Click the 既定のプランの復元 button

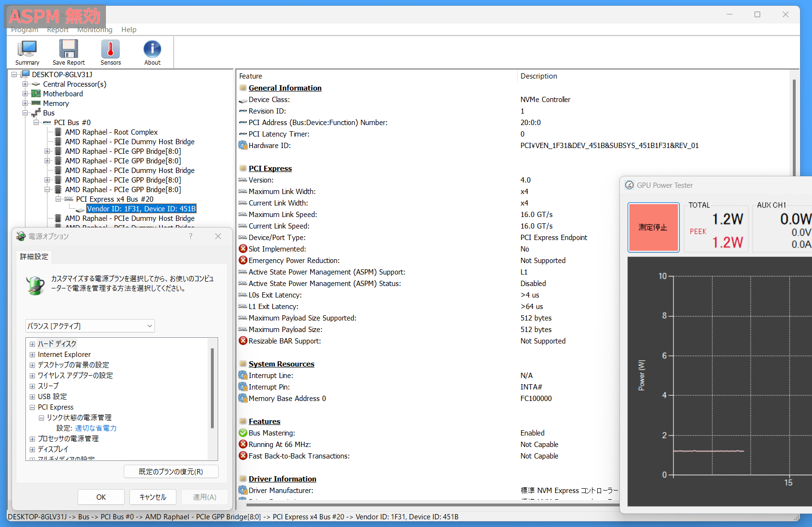[x=171, y=471]
